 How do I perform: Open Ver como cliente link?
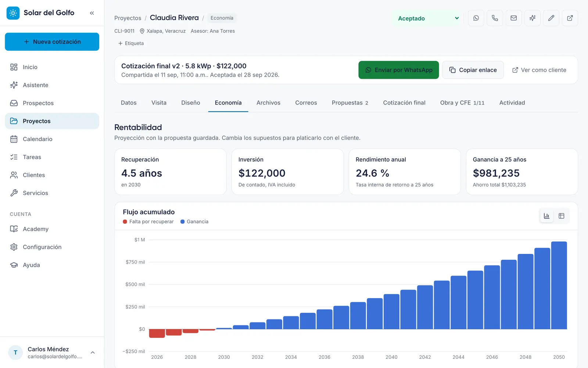coord(539,70)
